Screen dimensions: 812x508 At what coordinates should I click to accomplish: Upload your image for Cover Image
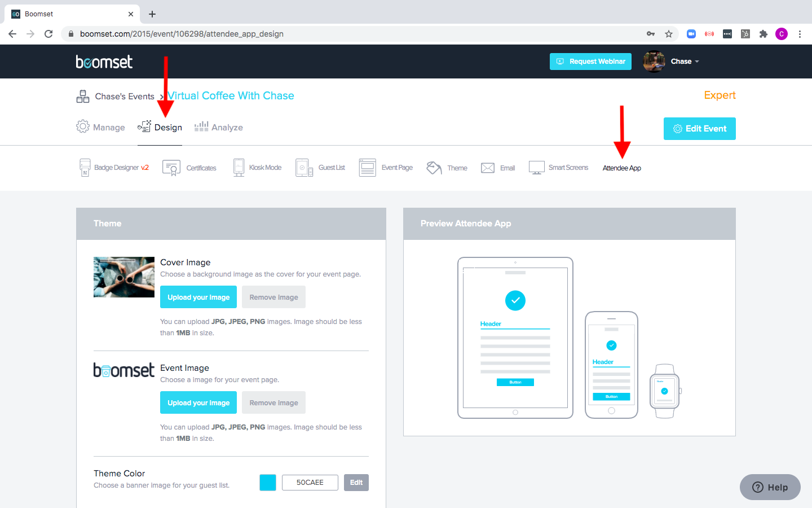click(198, 297)
